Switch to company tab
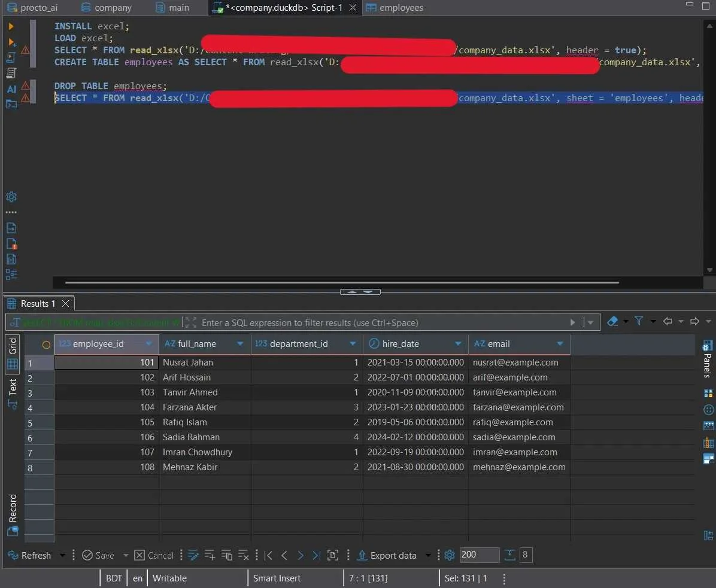This screenshot has height=588, width=716. [x=107, y=8]
